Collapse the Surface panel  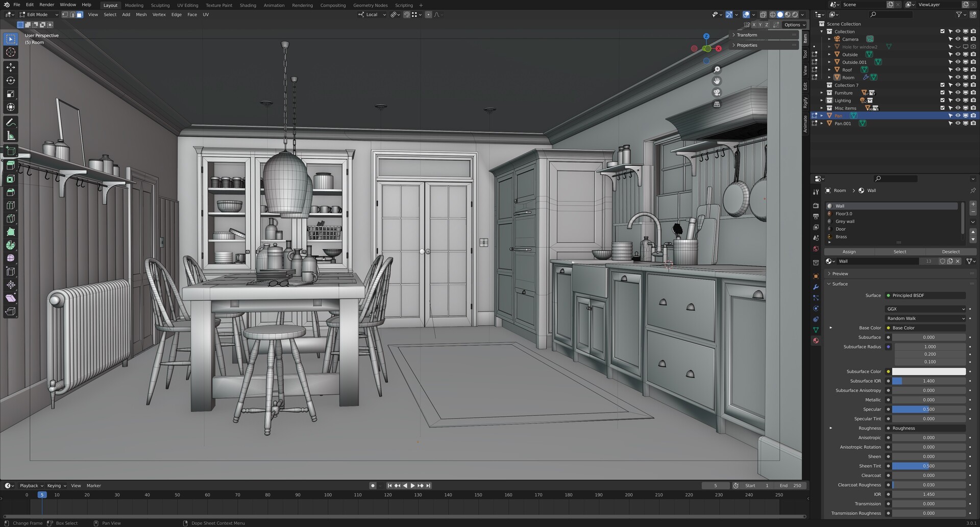(x=900, y=284)
